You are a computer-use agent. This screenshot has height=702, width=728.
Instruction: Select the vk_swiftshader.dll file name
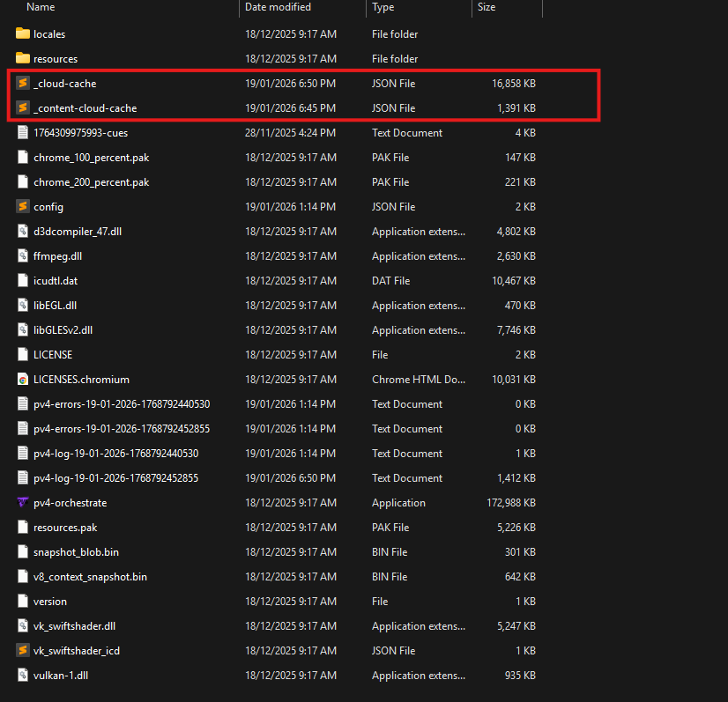(x=74, y=626)
